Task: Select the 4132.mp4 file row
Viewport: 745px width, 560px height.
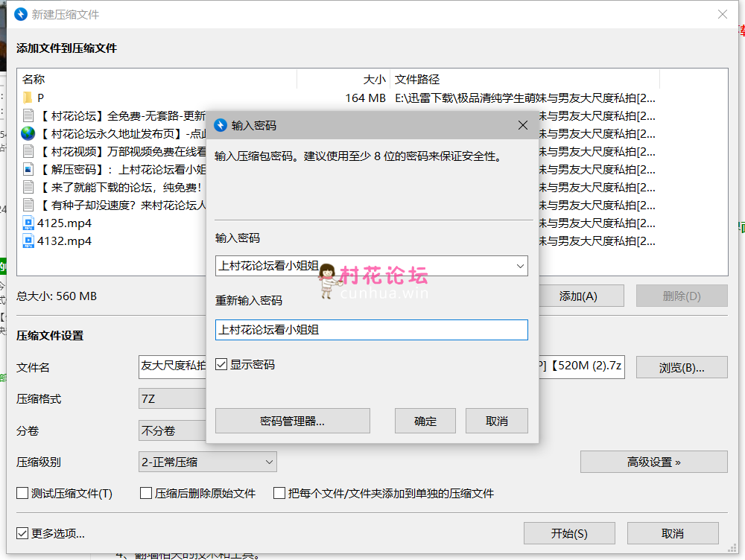Action: tap(64, 241)
